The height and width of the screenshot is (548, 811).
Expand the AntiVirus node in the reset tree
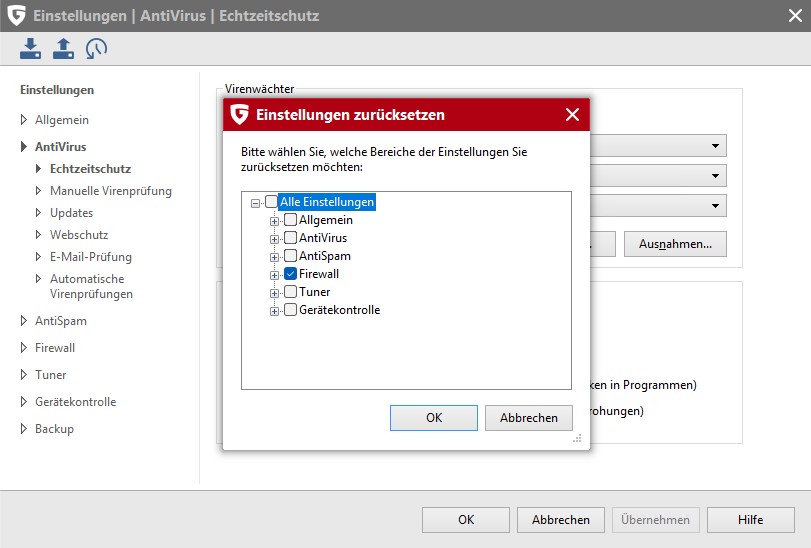274,239
